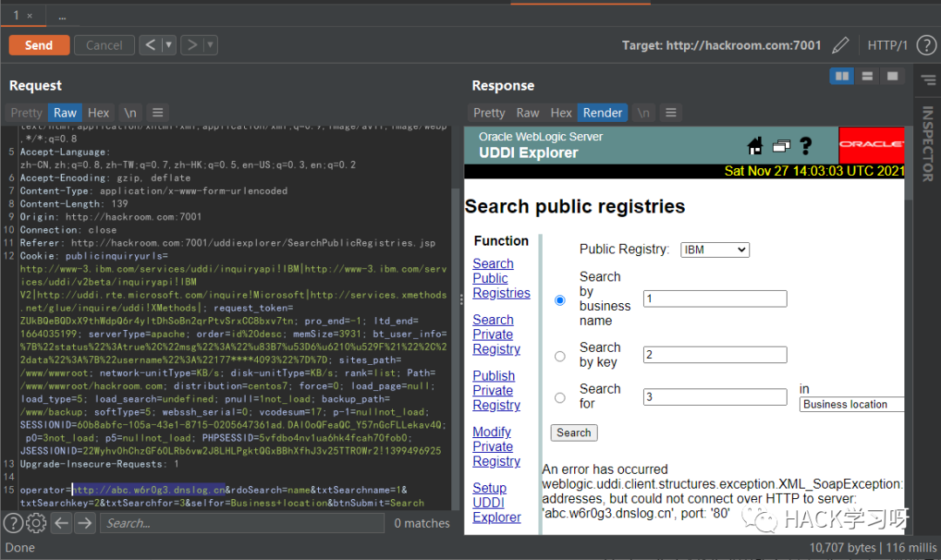The width and height of the screenshot is (941, 560).
Task: Select Repeater tab 1
Action: (x=17, y=16)
